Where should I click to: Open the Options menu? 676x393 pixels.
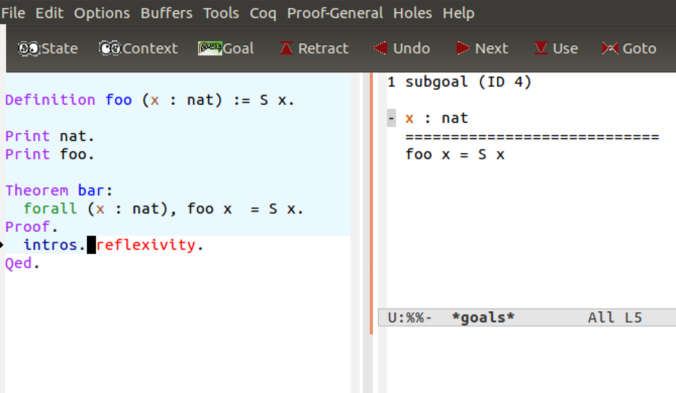pyautogui.click(x=102, y=13)
